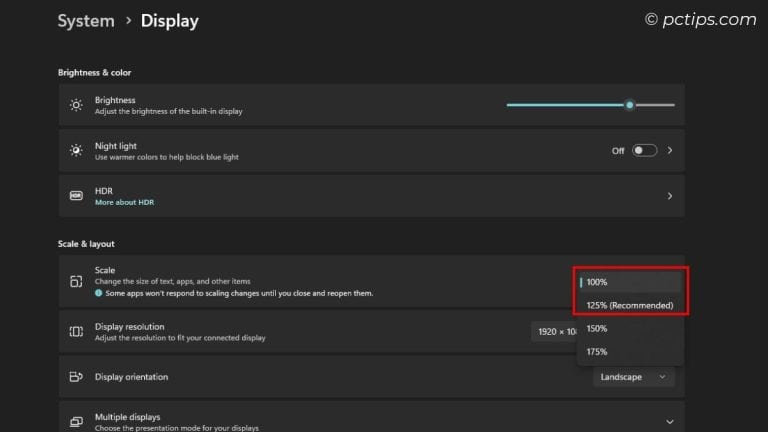Toggle the Night light switch
The width and height of the screenshot is (768, 432).
[x=644, y=150]
